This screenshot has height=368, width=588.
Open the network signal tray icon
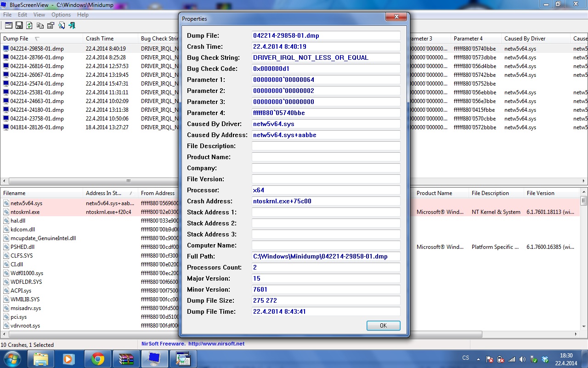coord(512,359)
